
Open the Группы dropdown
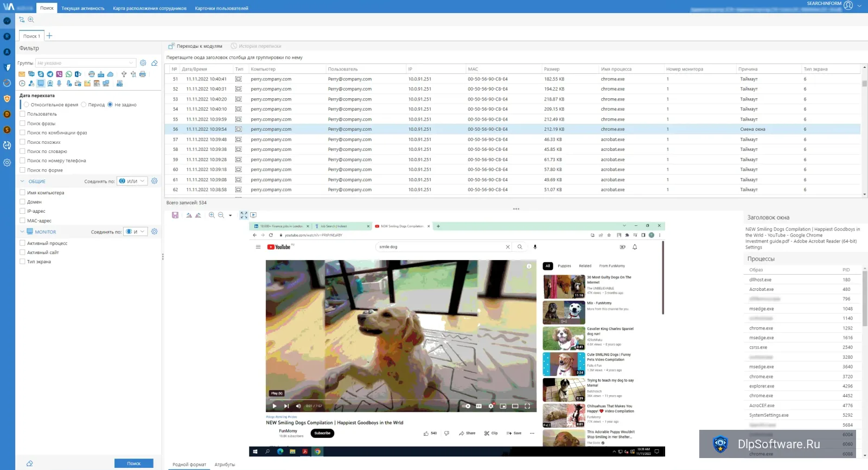pos(85,63)
